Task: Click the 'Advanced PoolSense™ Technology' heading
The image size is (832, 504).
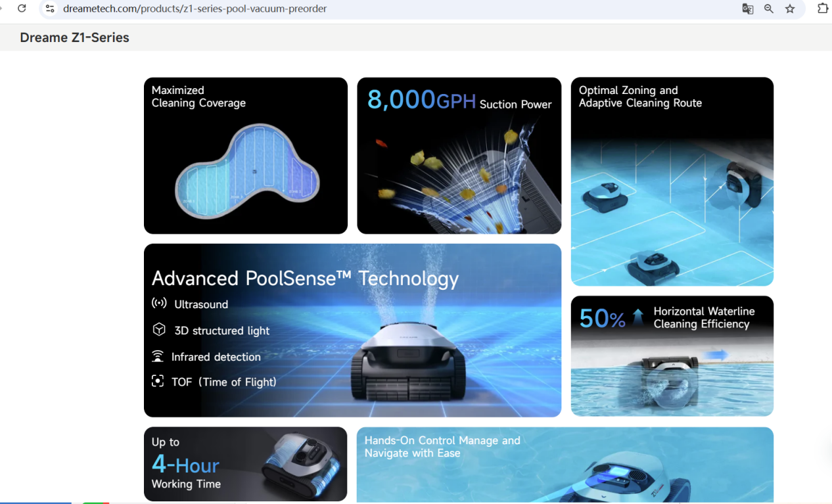Action: 305,278
